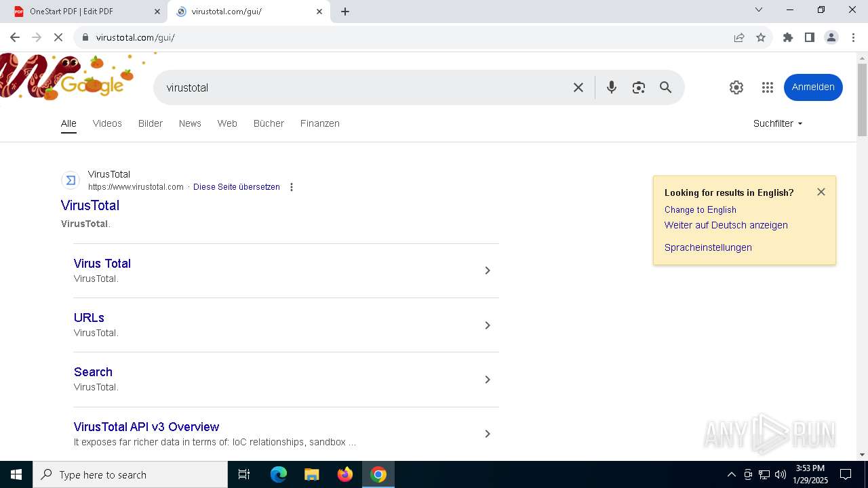Click the browser back arrow
Screen dimensions: 868x488
point(15,37)
